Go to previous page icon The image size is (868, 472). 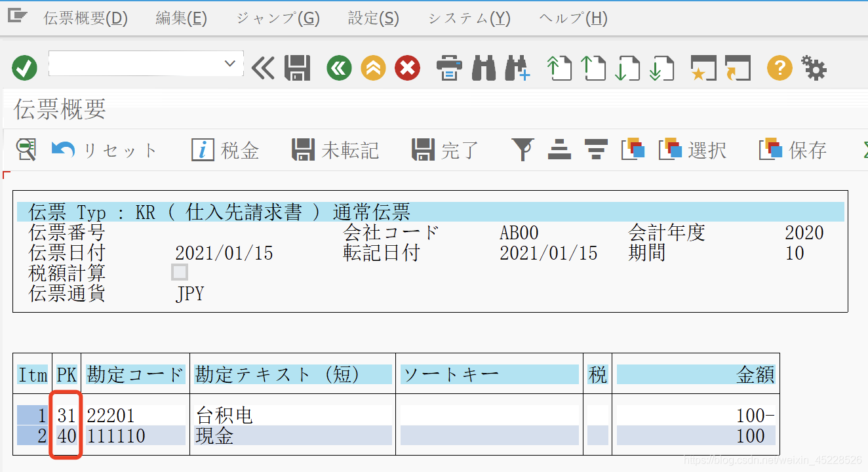593,68
